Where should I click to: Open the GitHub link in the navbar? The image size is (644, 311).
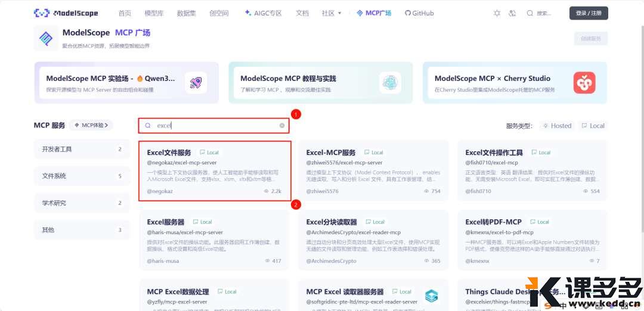[419, 13]
